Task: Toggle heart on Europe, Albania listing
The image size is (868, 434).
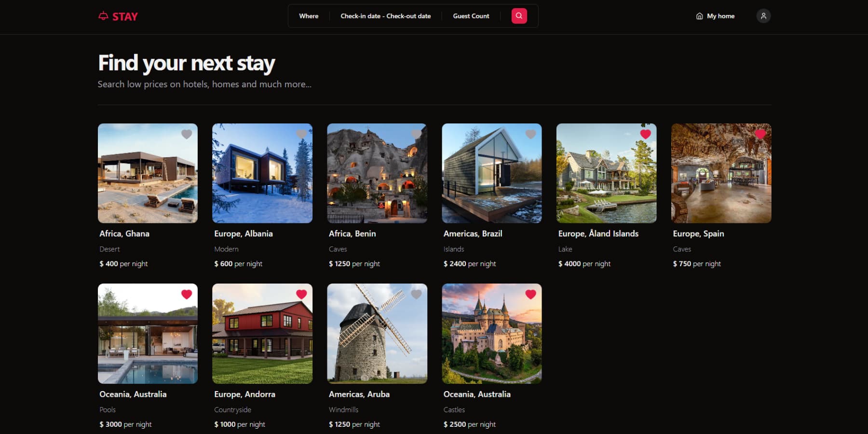Action: click(301, 134)
